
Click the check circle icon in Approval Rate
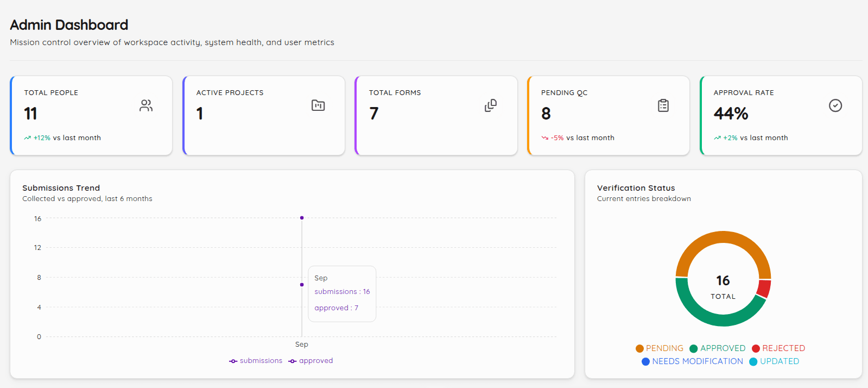835,105
